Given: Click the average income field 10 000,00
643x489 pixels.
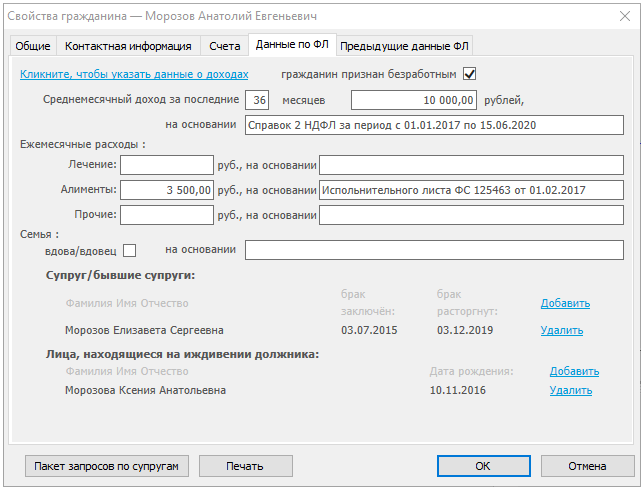Looking at the screenshot, I should (414, 99).
